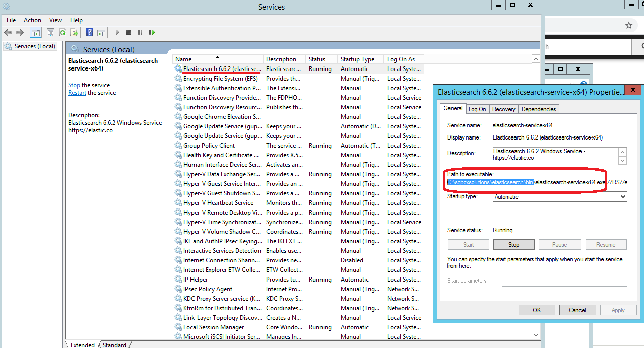Open the File menu
This screenshot has height=348, width=644.
(11, 20)
